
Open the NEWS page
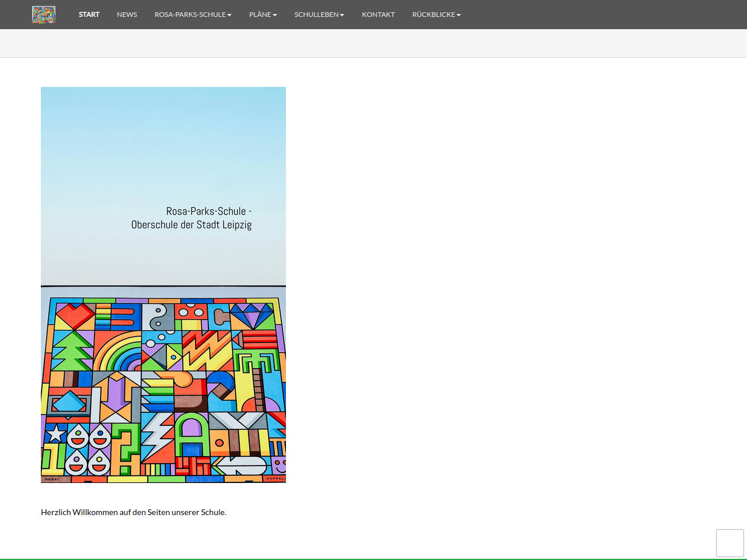tap(127, 15)
